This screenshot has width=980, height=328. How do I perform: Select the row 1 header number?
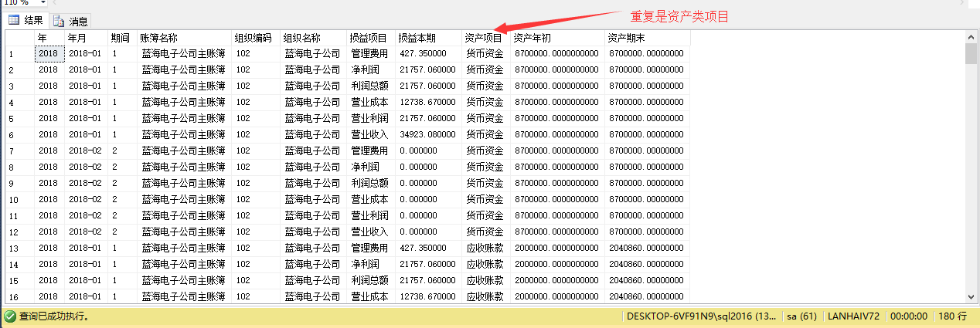point(20,53)
